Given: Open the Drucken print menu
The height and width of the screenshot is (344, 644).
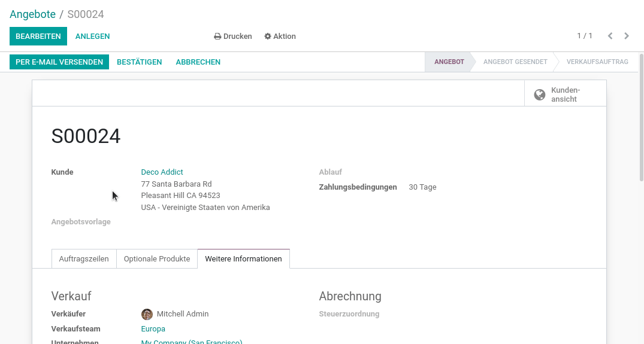Looking at the screenshot, I should 233,36.
